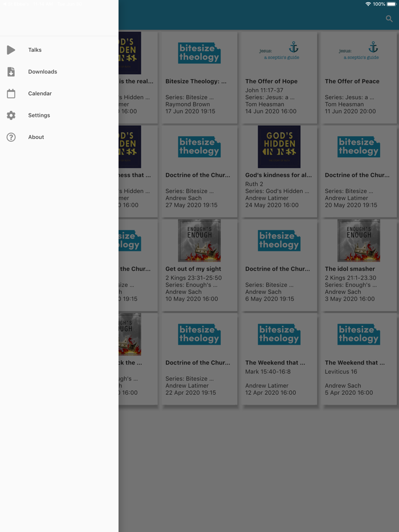Select speaker 'Raymond Brown'
The width and height of the screenshot is (399, 532).
pyautogui.click(x=188, y=104)
